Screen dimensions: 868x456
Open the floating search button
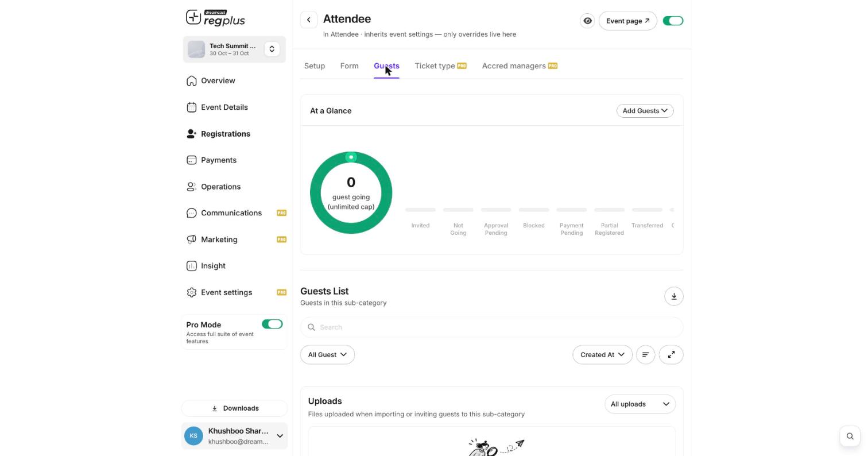(x=850, y=436)
